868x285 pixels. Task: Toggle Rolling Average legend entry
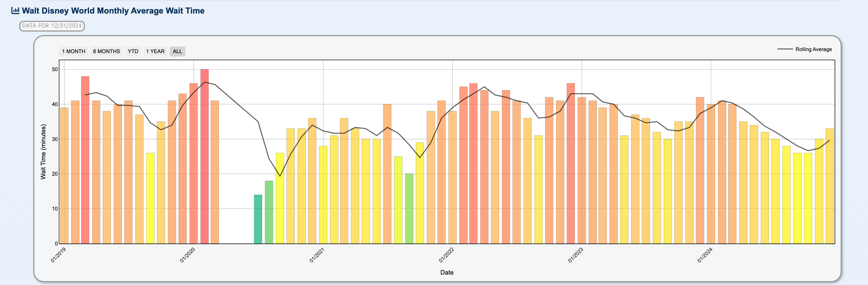(x=813, y=49)
